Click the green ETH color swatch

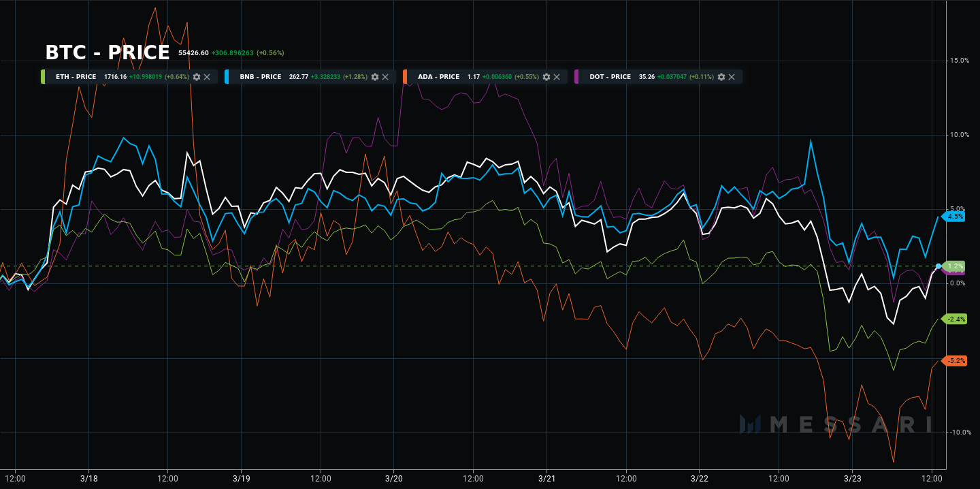(44, 77)
